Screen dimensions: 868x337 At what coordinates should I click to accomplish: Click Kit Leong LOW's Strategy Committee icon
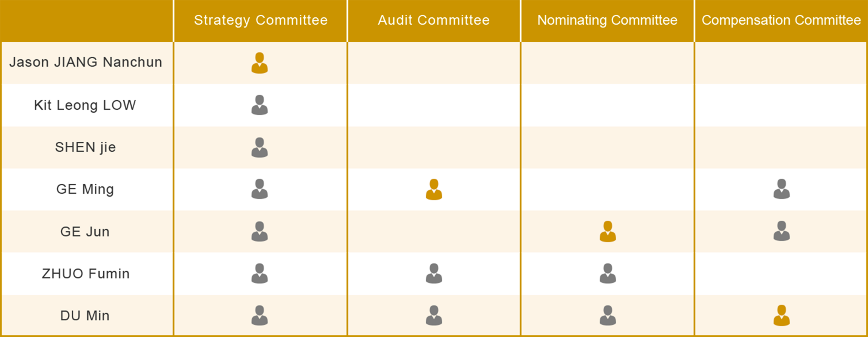pyautogui.click(x=260, y=105)
